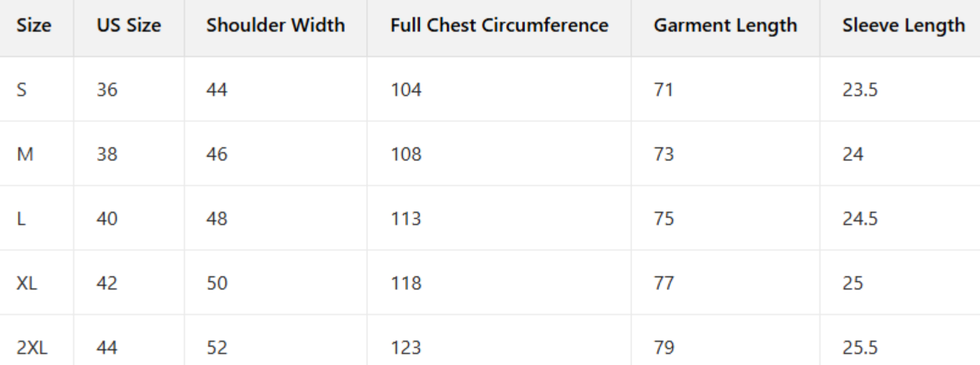The width and height of the screenshot is (980, 365).
Task: Select chest circumference value 113
Action: 406,219
